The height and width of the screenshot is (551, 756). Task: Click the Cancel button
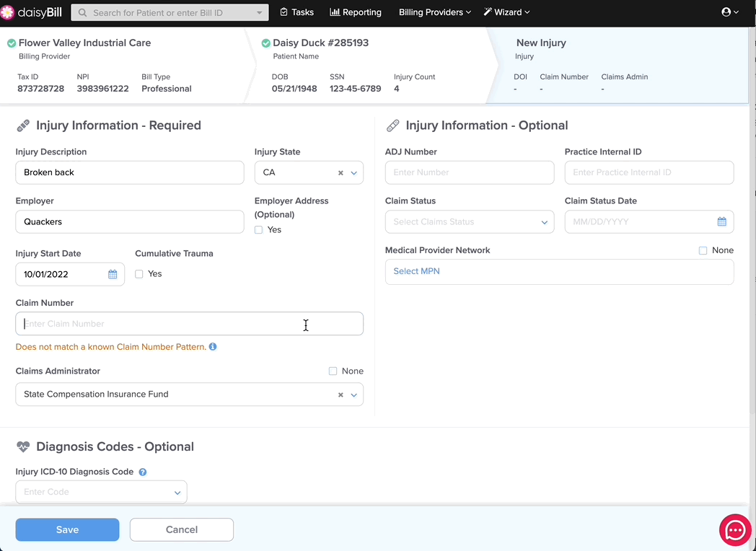tap(182, 530)
